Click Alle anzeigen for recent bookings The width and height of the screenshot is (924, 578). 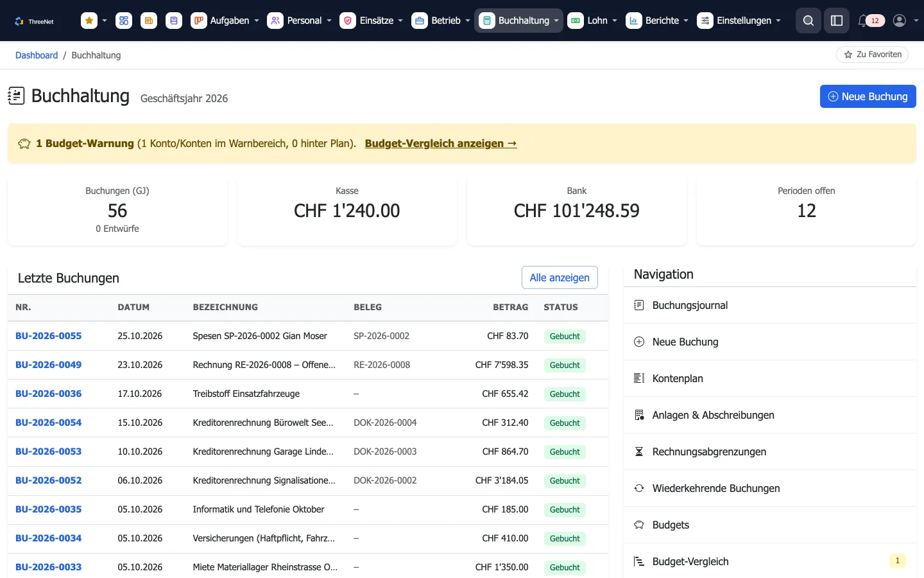point(560,277)
